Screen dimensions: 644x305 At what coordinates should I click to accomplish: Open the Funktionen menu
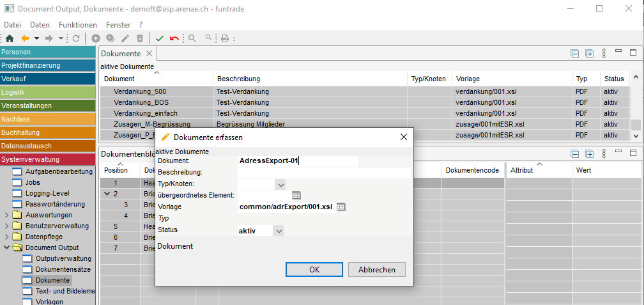(x=77, y=24)
